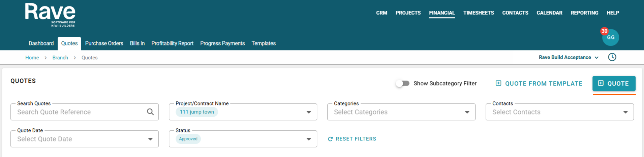Open the Select Quote Date dropdown
Image resolution: width=644 pixels, height=157 pixels.
pyautogui.click(x=150, y=139)
